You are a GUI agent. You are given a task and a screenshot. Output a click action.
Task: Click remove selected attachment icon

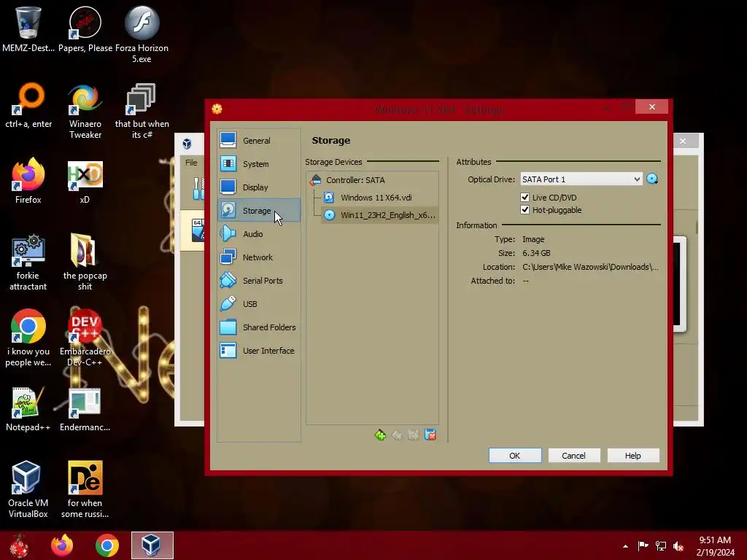[430, 435]
